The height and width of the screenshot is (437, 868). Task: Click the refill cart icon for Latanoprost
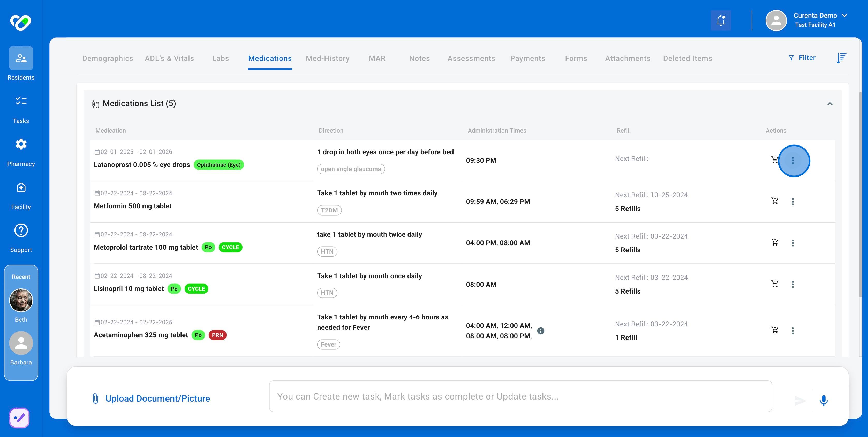click(x=775, y=160)
